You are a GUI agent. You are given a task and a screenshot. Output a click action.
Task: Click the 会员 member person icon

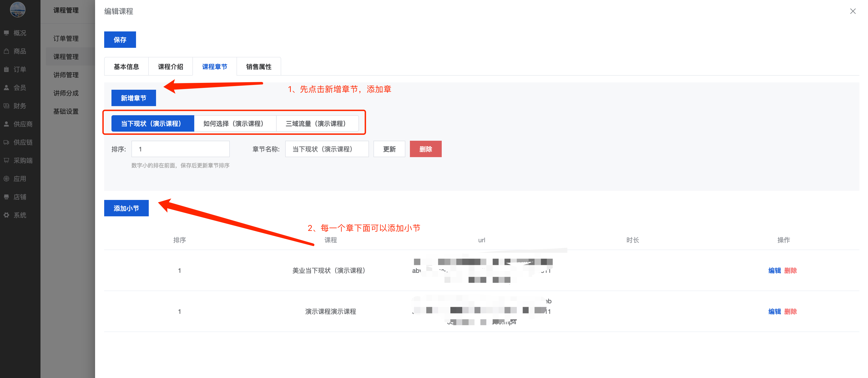tap(6, 88)
